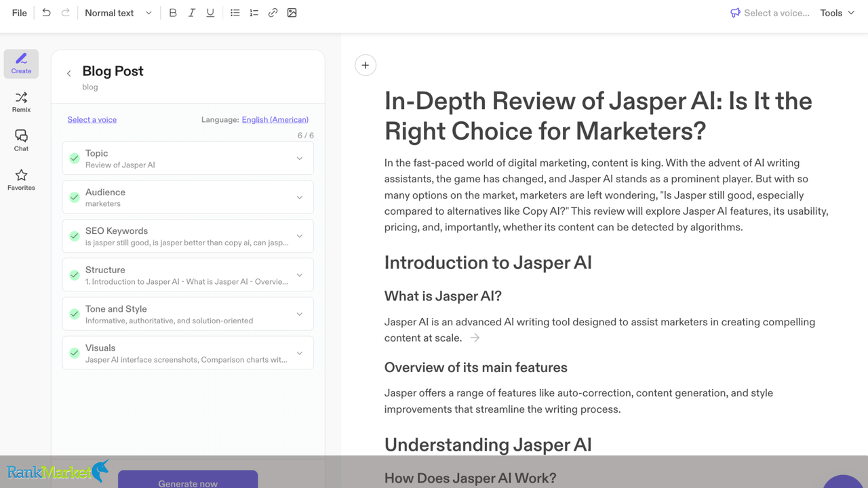
Task: Open the Normal text style dropdown
Action: click(x=118, y=13)
